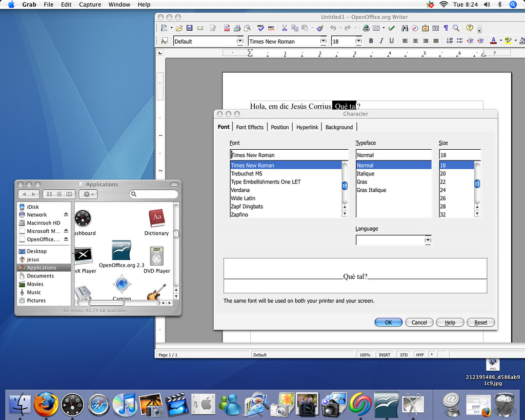Open the Font Color arrow dropdown
525x420 pixels.
click(x=501, y=41)
